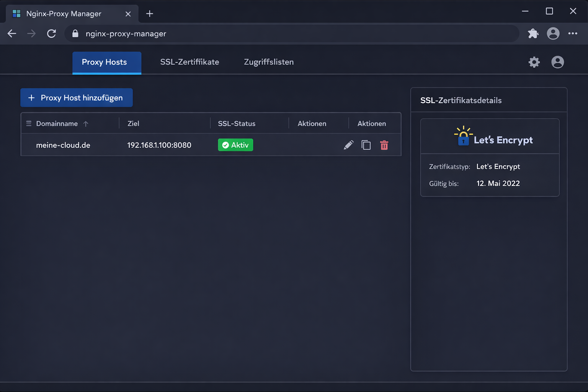Click the SSL-Status column header
588x392 pixels.
(237, 123)
